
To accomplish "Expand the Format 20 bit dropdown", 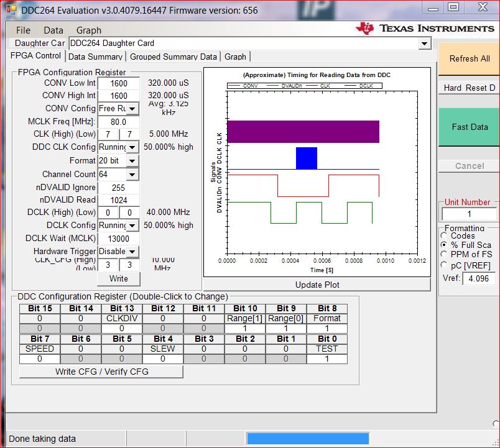I will pos(132,160).
